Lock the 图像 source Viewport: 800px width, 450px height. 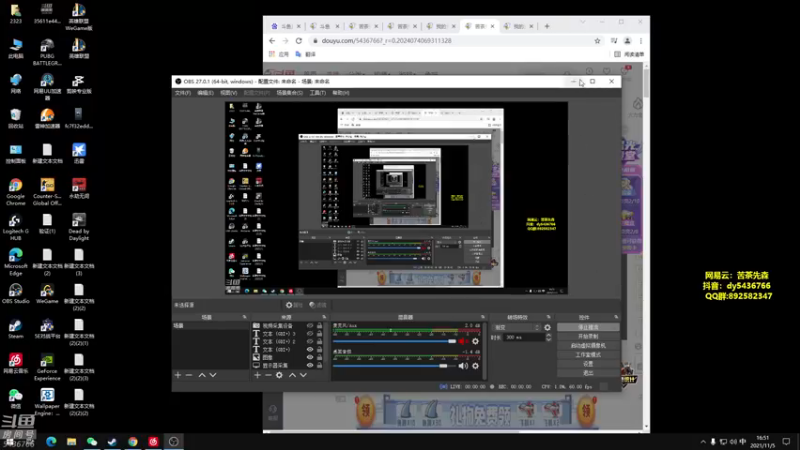(319, 358)
